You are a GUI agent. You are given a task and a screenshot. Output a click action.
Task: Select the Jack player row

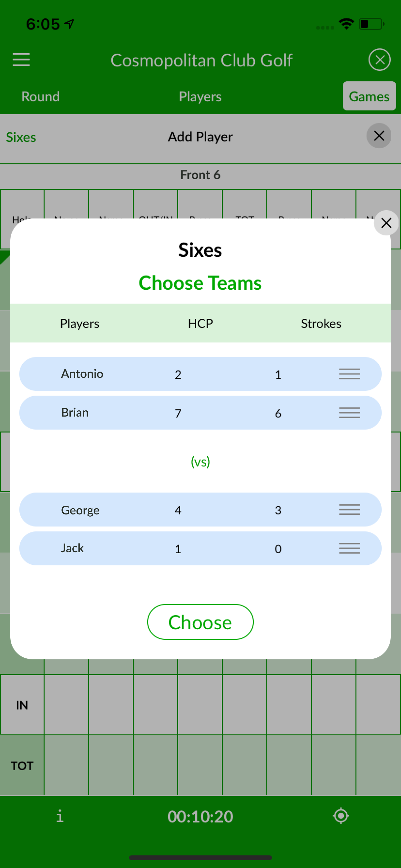click(x=169, y=548)
